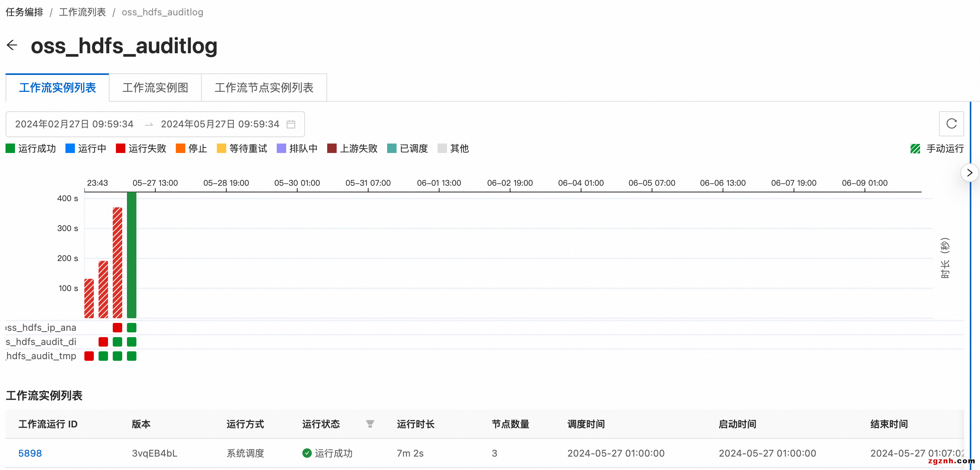Go to 工作流列表 breadcrumb link
This screenshot has height=470, width=980.
[x=82, y=12]
